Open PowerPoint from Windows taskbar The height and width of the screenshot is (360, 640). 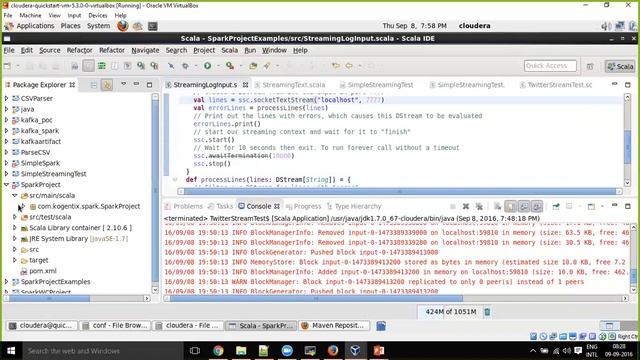[378, 351]
